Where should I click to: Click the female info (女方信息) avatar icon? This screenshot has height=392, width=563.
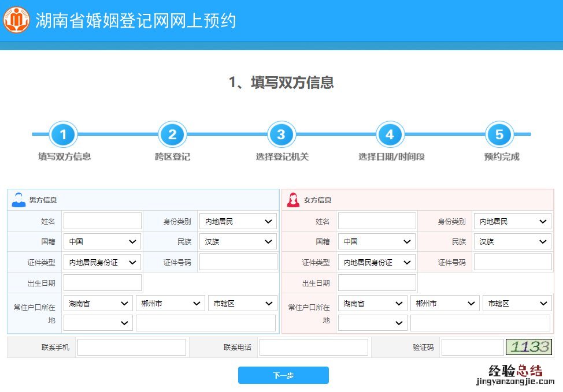point(293,200)
